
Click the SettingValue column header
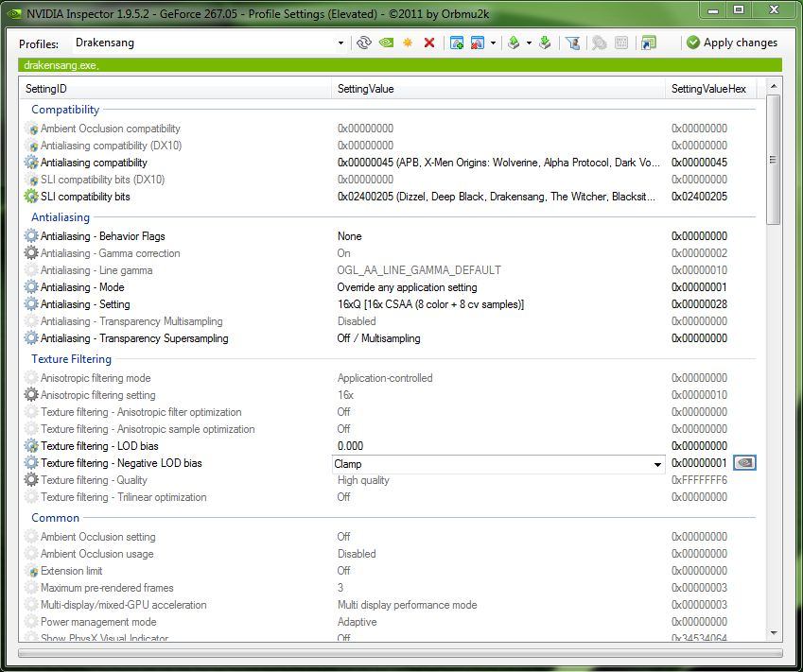(498, 89)
